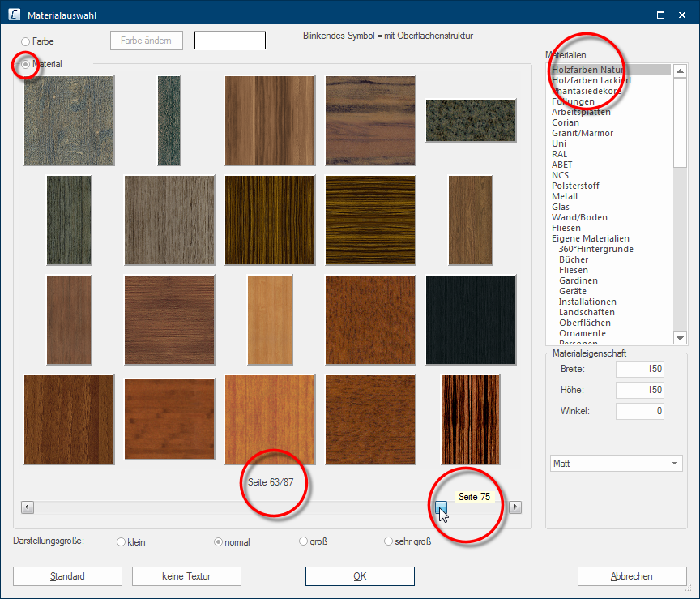Select the black wood texture thumbnail
Viewport: 700px width, 599px height.
pos(471,320)
